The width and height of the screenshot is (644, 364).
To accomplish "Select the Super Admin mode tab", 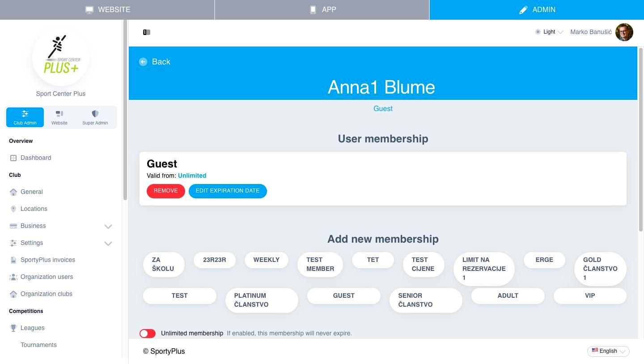I will [95, 117].
